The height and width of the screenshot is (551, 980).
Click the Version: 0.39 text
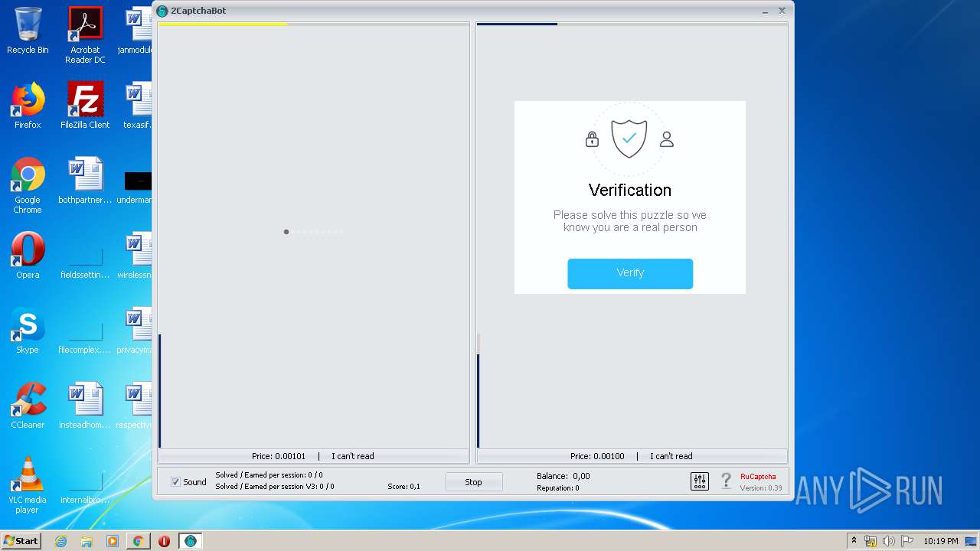pyautogui.click(x=761, y=487)
